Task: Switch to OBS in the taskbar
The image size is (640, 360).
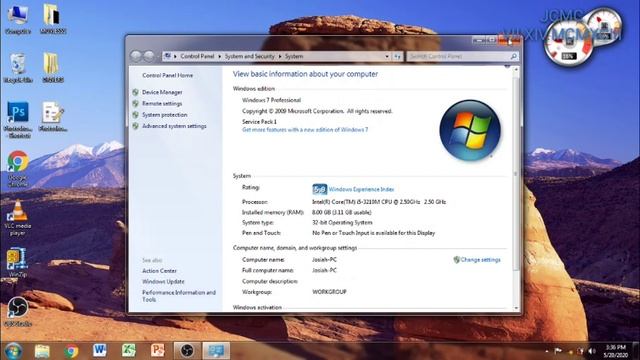Action: coord(187,351)
